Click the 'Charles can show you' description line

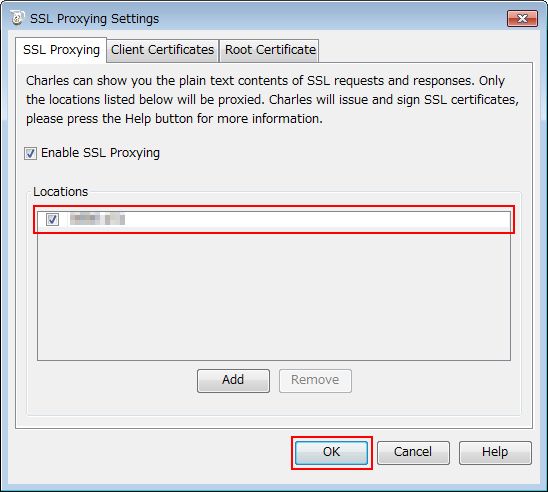[x=265, y=81]
